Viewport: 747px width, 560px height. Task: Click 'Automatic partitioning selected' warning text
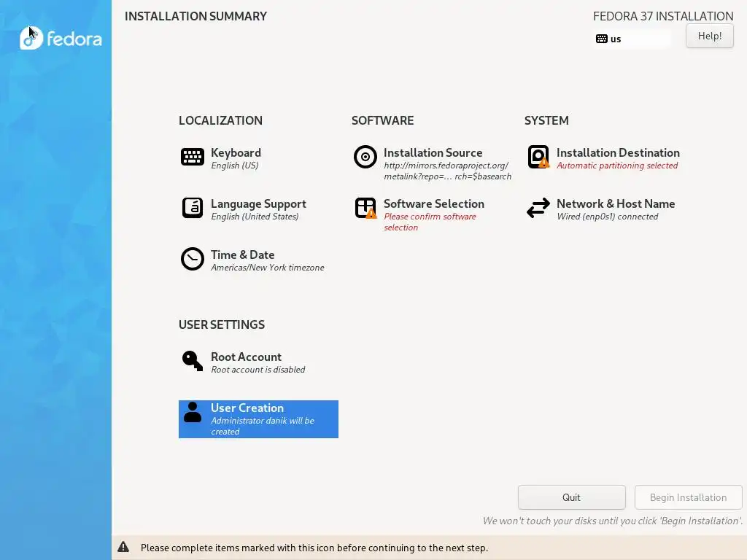coord(617,166)
